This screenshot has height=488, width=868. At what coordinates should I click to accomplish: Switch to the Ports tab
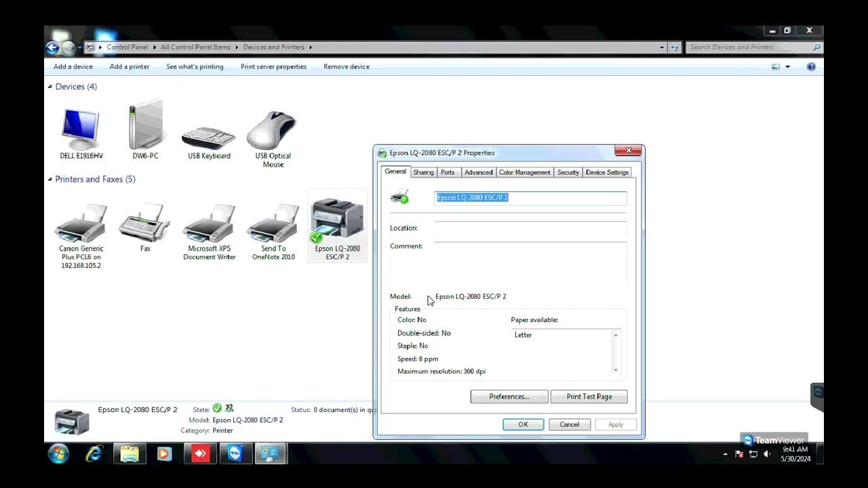(x=448, y=172)
